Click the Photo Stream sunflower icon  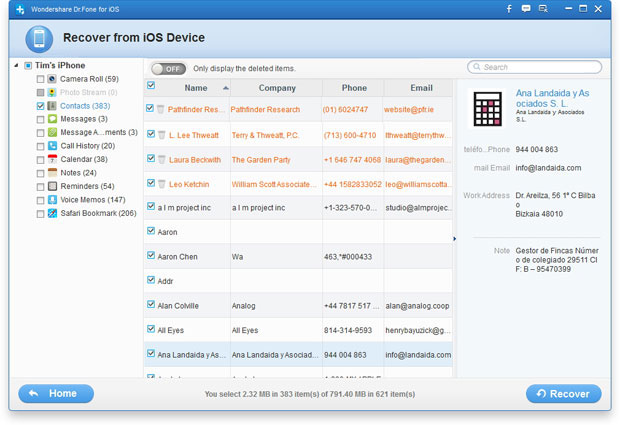coord(52,92)
